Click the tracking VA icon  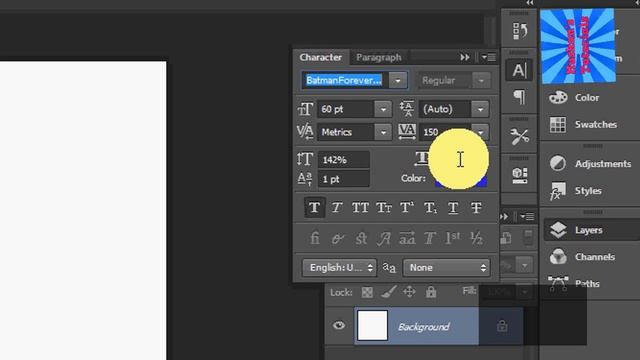(407, 132)
